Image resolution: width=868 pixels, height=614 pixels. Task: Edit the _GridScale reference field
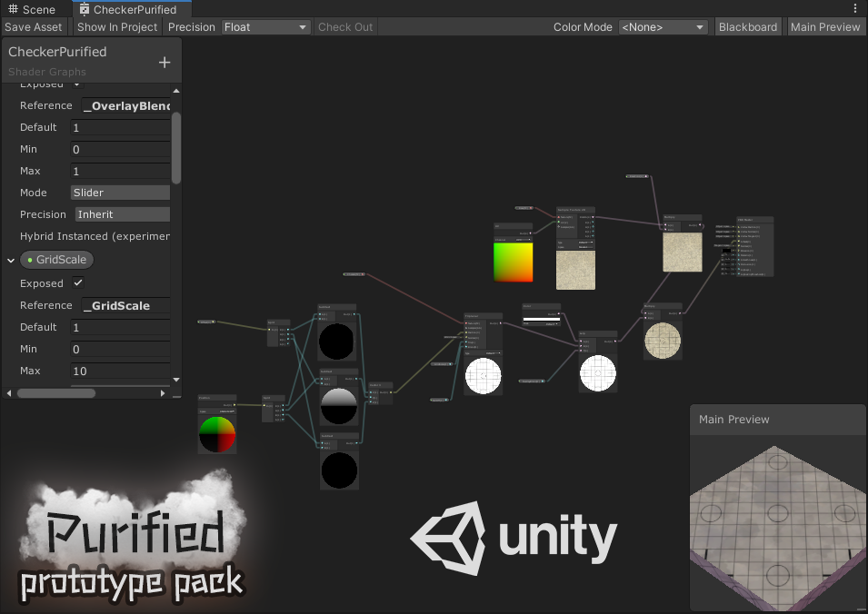[x=126, y=305]
